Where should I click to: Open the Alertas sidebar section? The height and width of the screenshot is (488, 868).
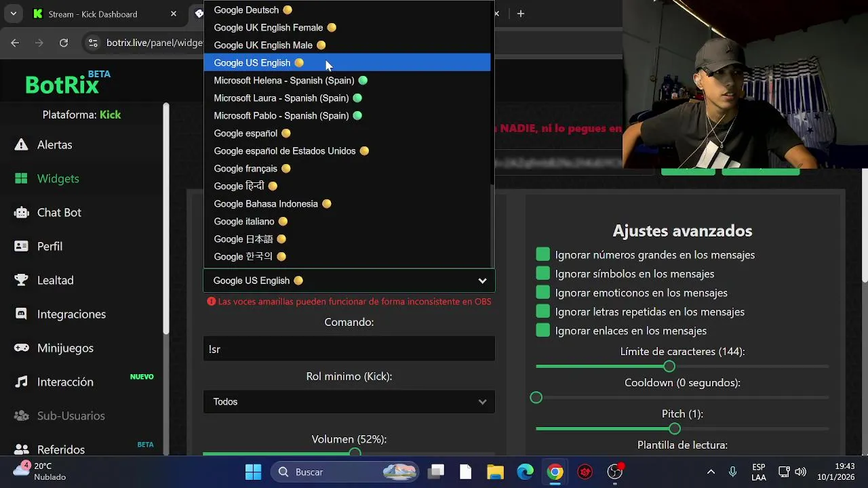[54, 144]
